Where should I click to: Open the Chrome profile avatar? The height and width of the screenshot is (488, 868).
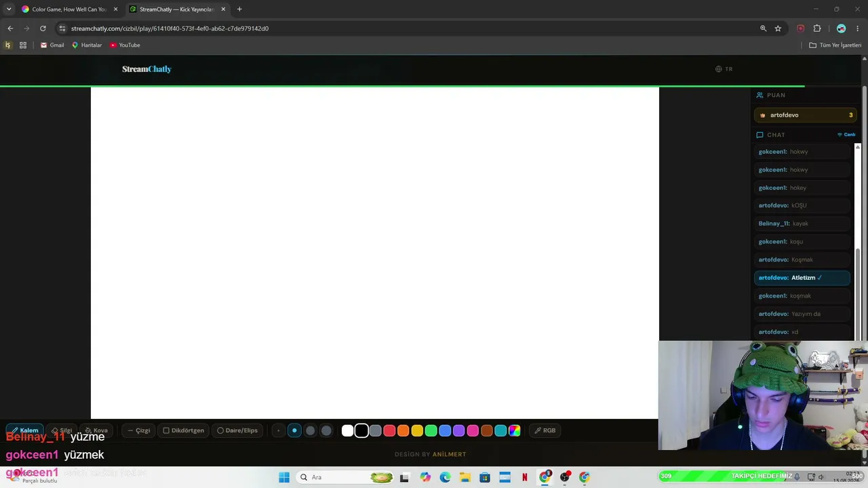click(x=842, y=28)
